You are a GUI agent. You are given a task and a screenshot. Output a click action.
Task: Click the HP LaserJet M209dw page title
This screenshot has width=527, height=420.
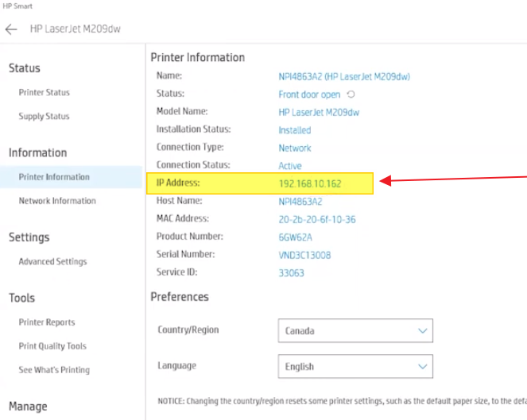click(75, 29)
